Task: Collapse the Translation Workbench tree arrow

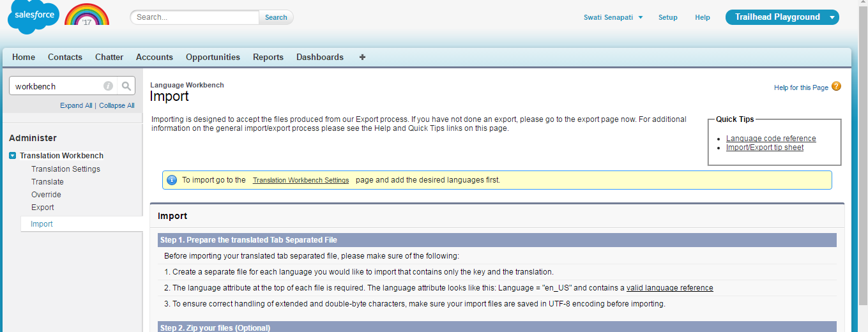Action: (13, 155)
